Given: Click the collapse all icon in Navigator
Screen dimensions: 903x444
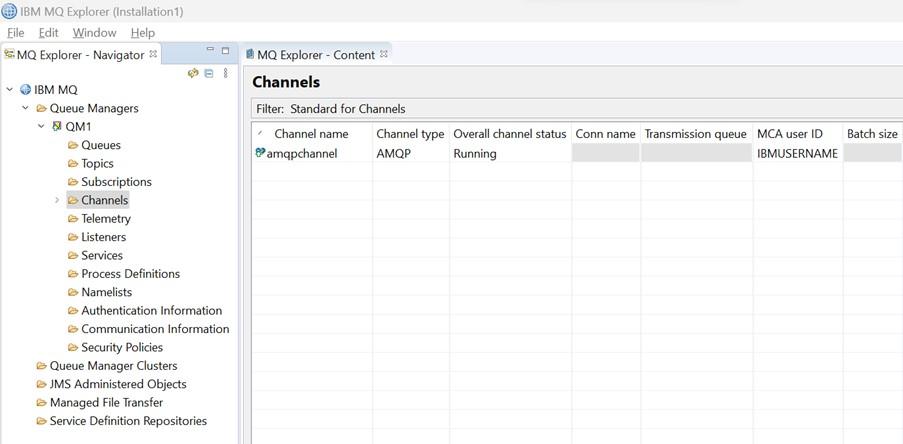Looking at the screenshot, I should (x=209, y=73).
